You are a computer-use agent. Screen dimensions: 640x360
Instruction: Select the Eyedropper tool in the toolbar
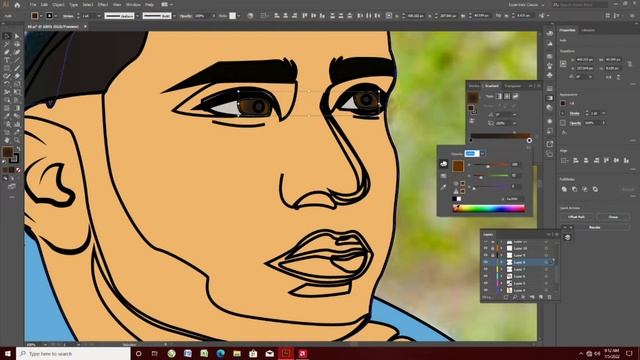pos(7,116)
